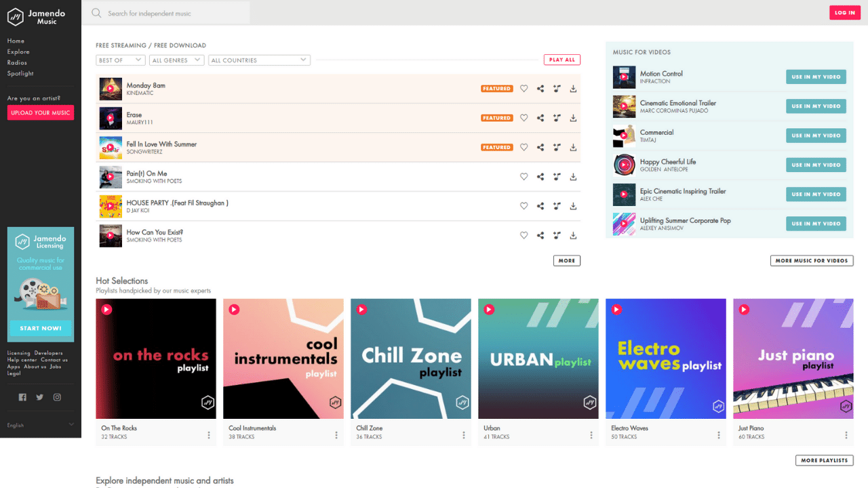Like the track Monday 8am
This screenshot has width=868, height=488.
tap(524, 89)
